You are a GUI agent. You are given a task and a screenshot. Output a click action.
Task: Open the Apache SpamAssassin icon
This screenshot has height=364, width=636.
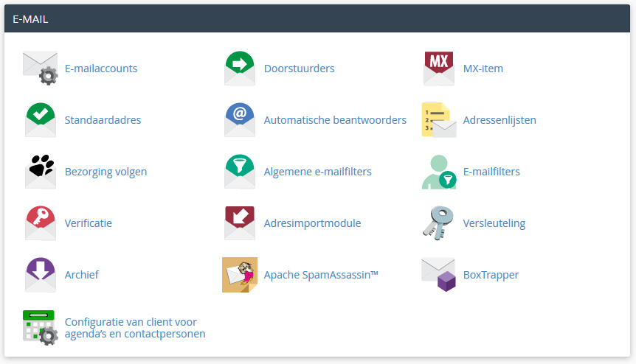(239, 275)
